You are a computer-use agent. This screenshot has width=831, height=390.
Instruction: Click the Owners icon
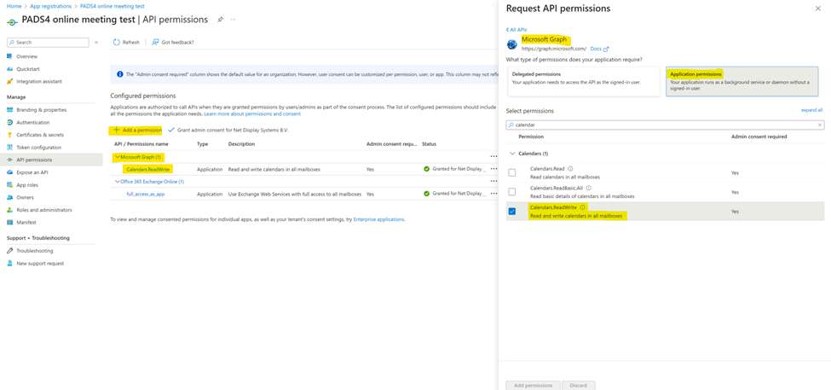(10, 197)
